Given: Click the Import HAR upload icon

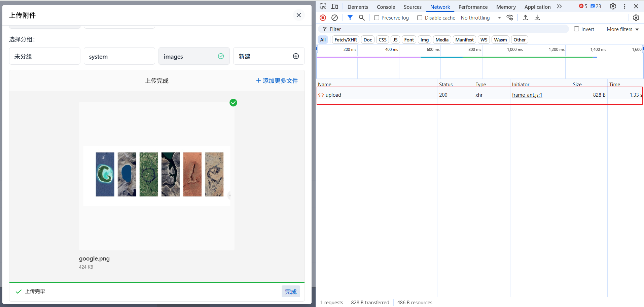Looking at the screenshot, I should coord(525,18).
